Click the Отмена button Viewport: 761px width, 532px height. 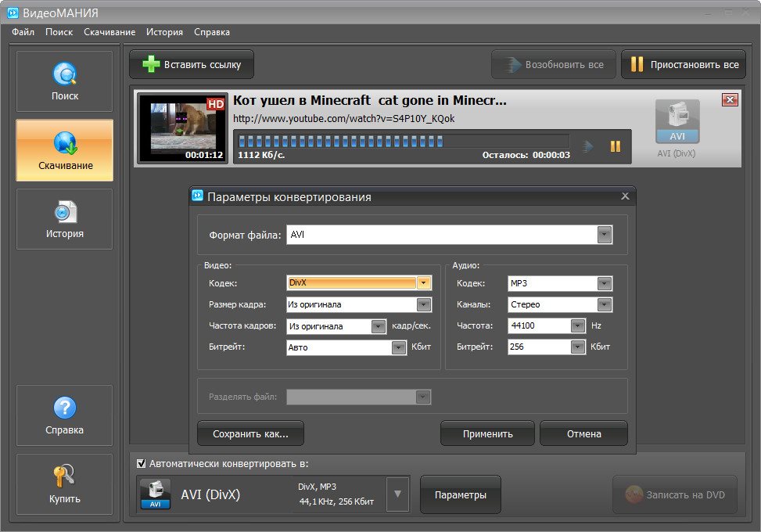tap(584, 433)
